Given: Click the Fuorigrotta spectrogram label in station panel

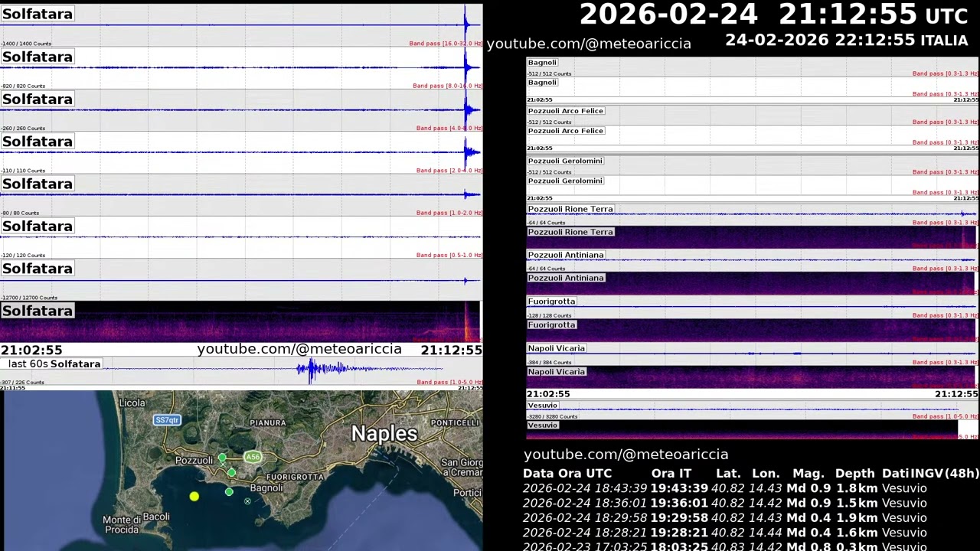Looking at the screenshot, I should [x=551, y=325].
